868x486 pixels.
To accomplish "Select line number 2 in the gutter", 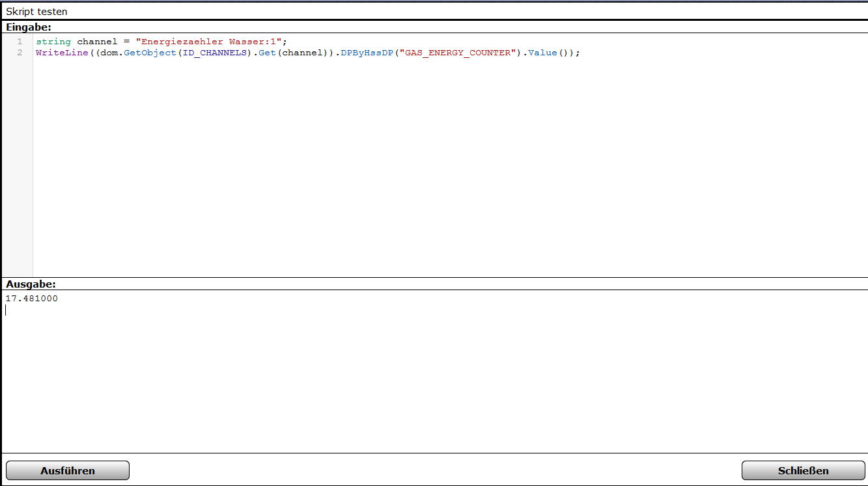I will (x=20, y=53).
